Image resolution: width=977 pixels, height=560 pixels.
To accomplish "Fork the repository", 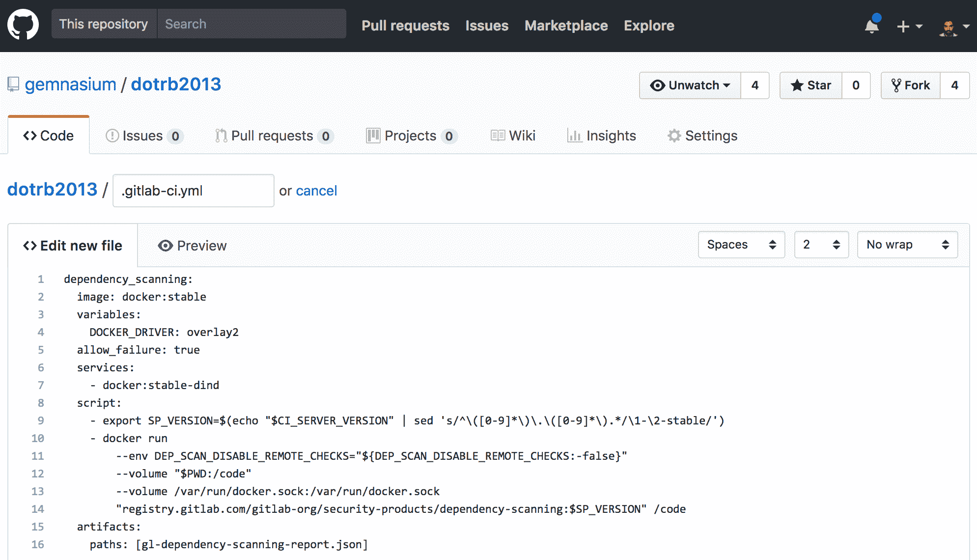I will pos(911,85).
